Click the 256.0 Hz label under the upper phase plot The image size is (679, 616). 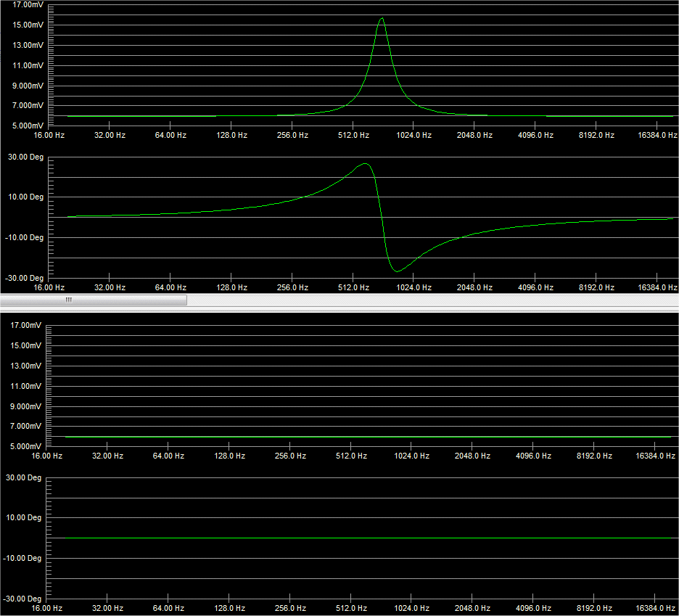pos(292,287)
